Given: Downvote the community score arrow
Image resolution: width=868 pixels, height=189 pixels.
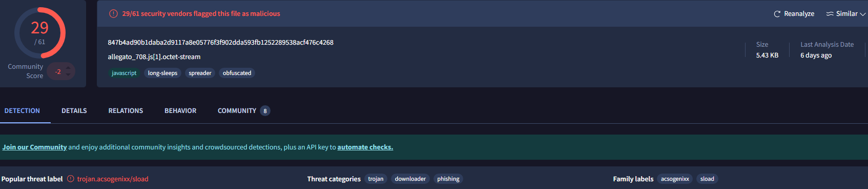Looking at the screenshot, I should tap(68, 75).
